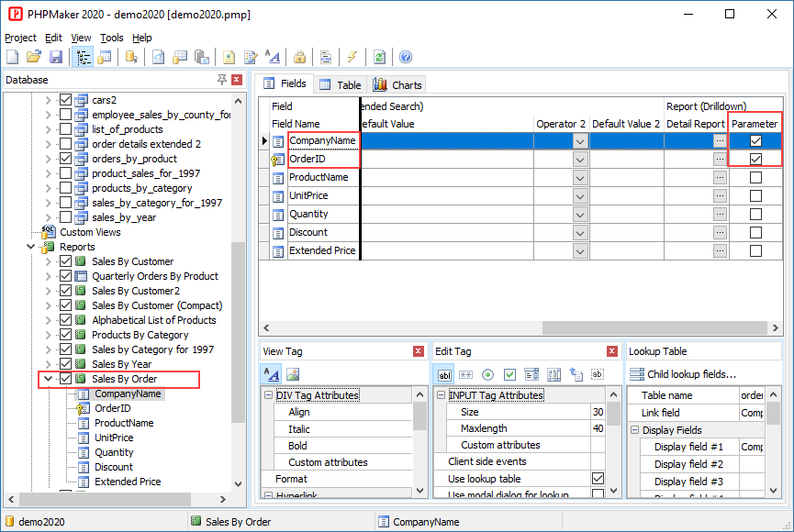Toggle the Use lookup table checkbox

pos(598,479)
